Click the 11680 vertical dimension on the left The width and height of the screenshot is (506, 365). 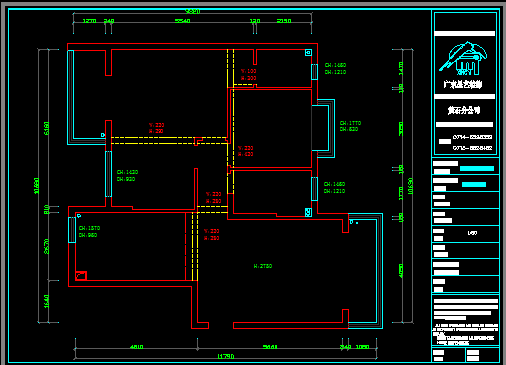tap(37, 186)
